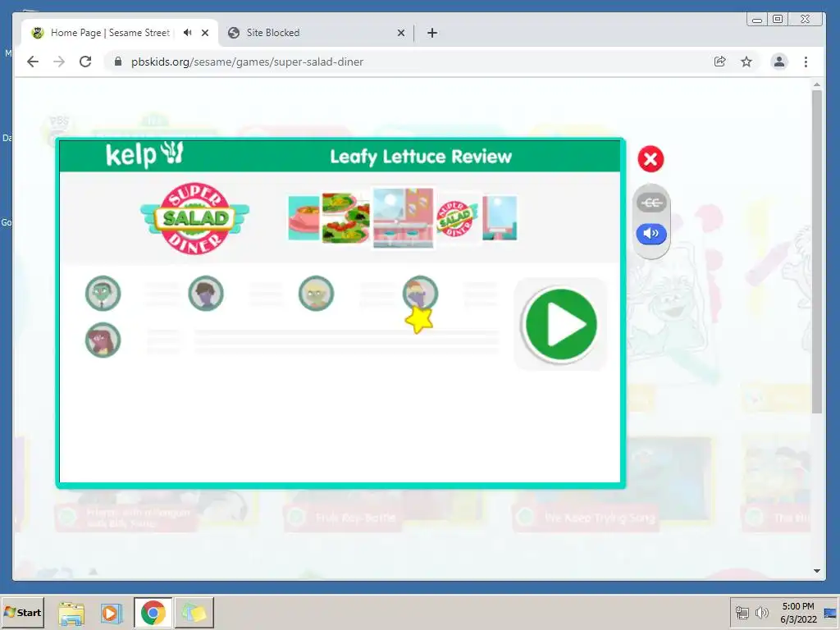
Task: Toggle closed captions with the CC button
Action: 651,203
